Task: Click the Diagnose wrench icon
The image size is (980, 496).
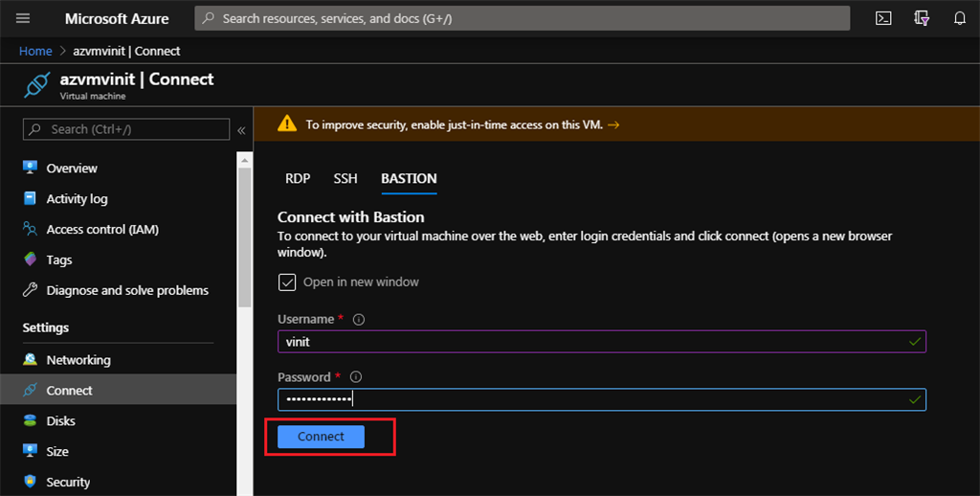Action: [x=30, y=289]
